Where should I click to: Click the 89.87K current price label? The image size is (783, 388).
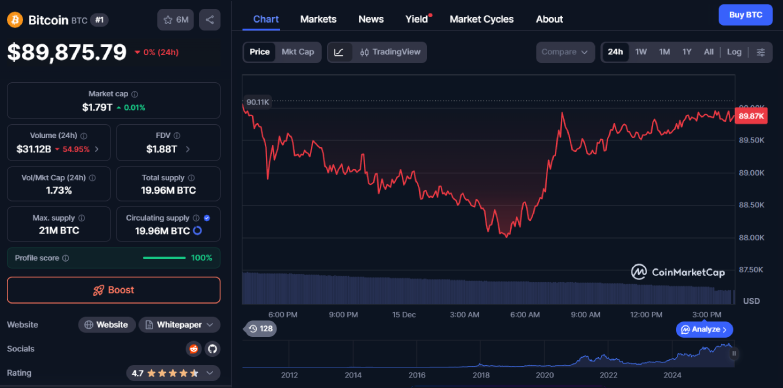[x=751, y=116]
